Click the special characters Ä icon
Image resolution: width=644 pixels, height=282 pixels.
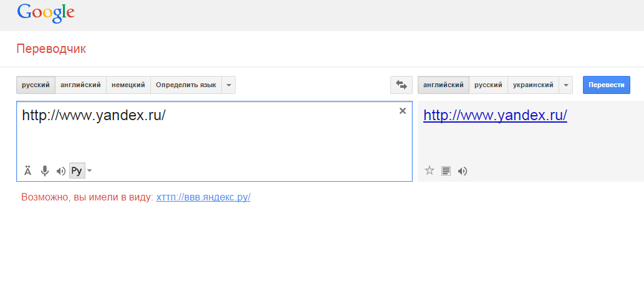(28, 171)
